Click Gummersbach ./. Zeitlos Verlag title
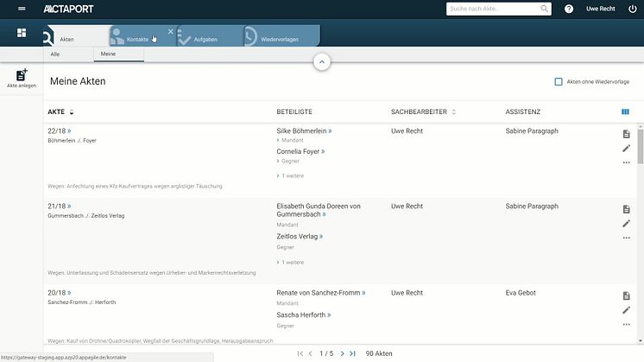Image resolution: width=644 pixels, height=362 pixels. tap(85, 216)
